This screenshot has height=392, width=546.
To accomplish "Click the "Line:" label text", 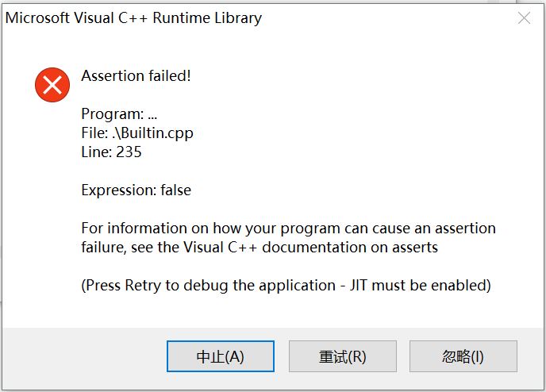I will pos(97,152).
